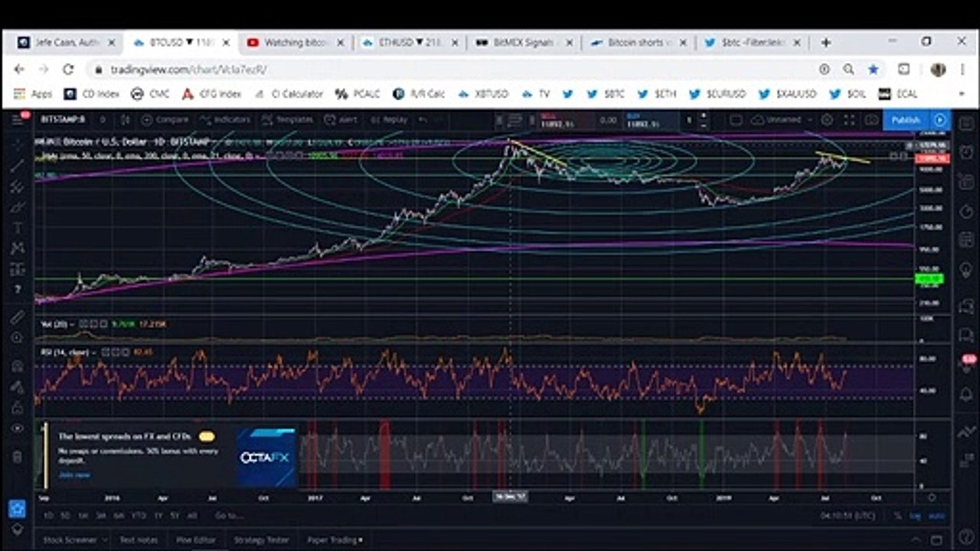Click the Compare symbol button
Viewport: 980px width, 551px height.
click(x=165, y=120)
